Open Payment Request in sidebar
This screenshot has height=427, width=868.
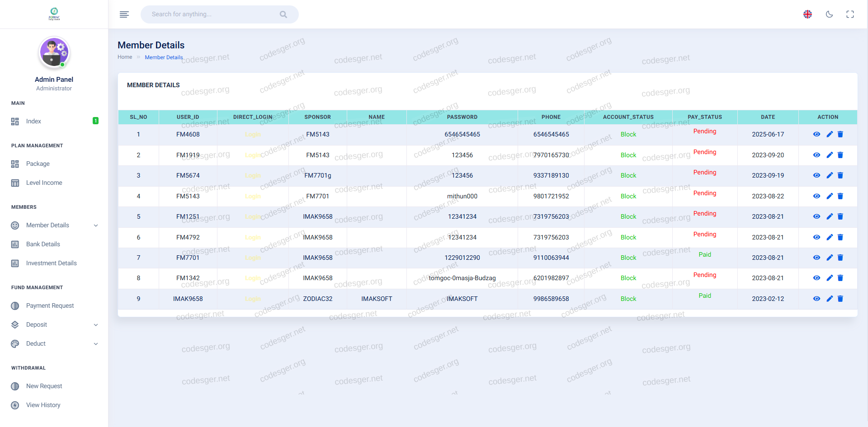pos(50,305)
